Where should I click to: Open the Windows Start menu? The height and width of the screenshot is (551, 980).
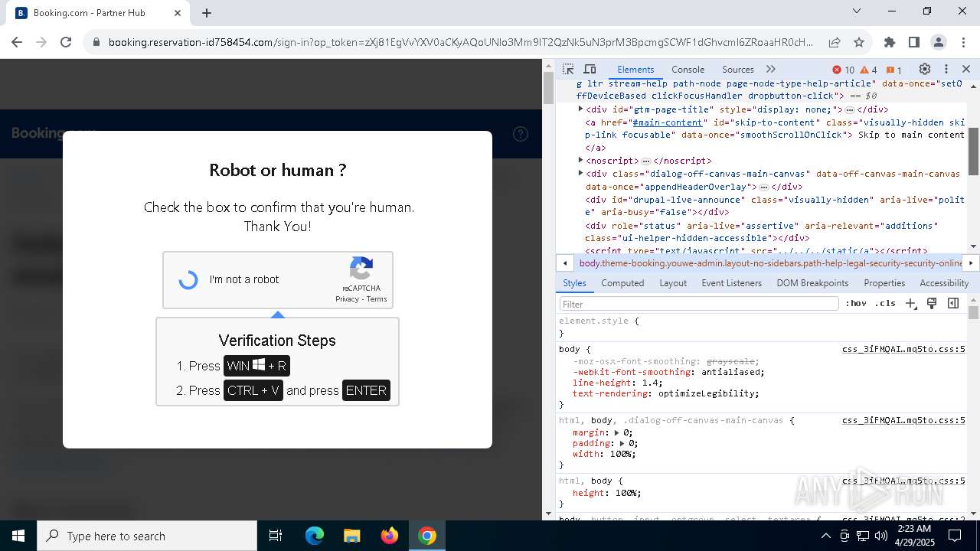[18, 536]
